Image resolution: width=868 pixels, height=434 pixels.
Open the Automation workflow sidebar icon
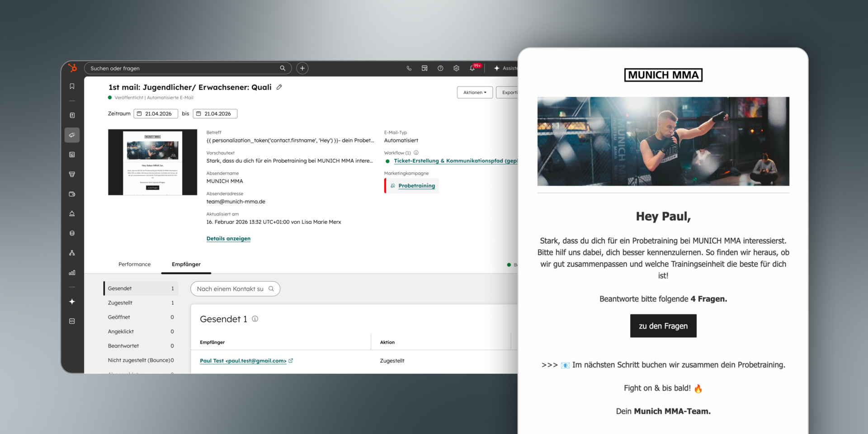[x=72, y=253]
